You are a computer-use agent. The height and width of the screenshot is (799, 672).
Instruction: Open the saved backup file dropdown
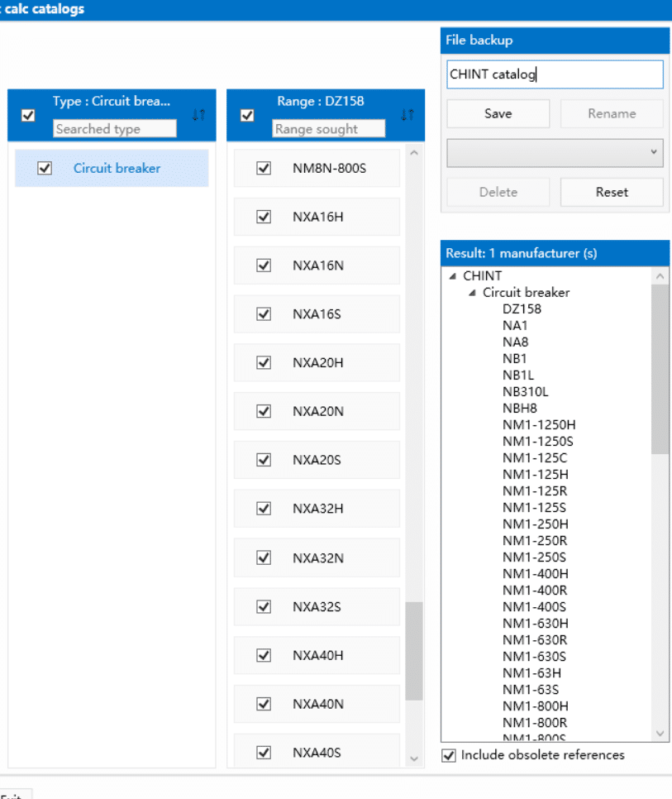click(x=555, y=152)
